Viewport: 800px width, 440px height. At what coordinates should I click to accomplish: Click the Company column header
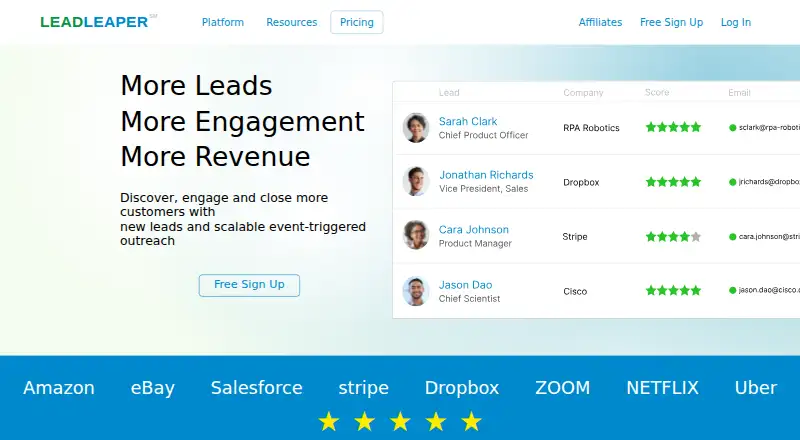pyautogui.click(x=583, y=92)
